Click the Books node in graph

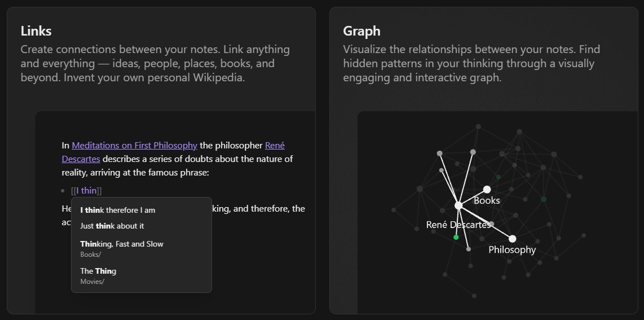click(487, 190)
